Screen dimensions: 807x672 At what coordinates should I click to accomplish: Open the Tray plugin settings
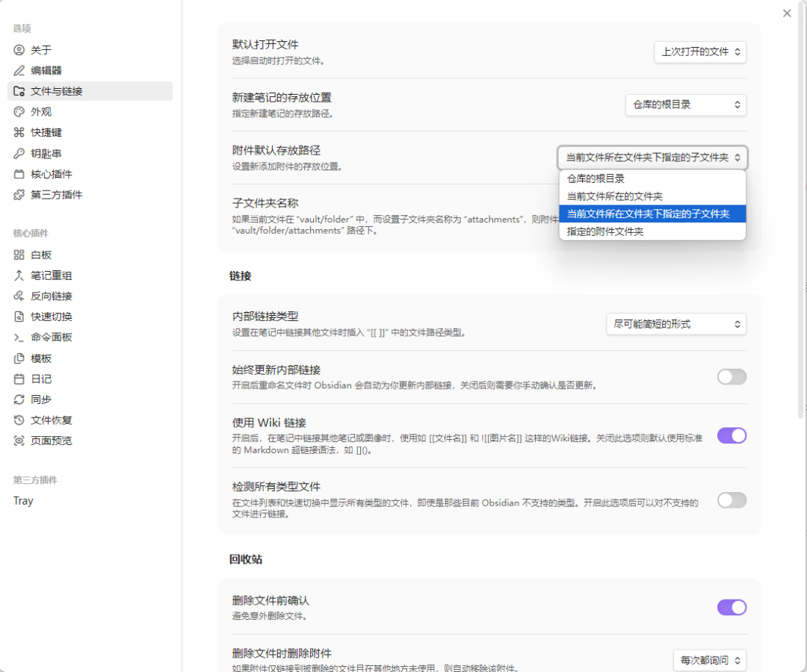pyautogui.click(x=23, y=501)
